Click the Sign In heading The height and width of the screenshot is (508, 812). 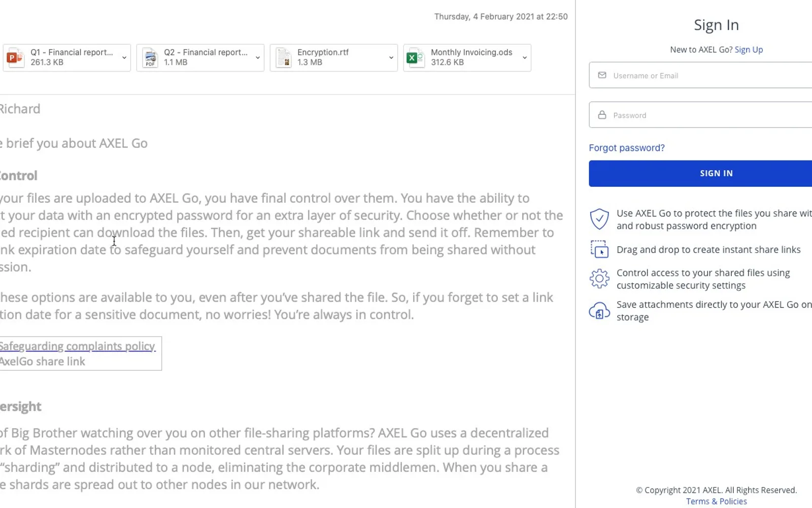click(x=716, y=25)
